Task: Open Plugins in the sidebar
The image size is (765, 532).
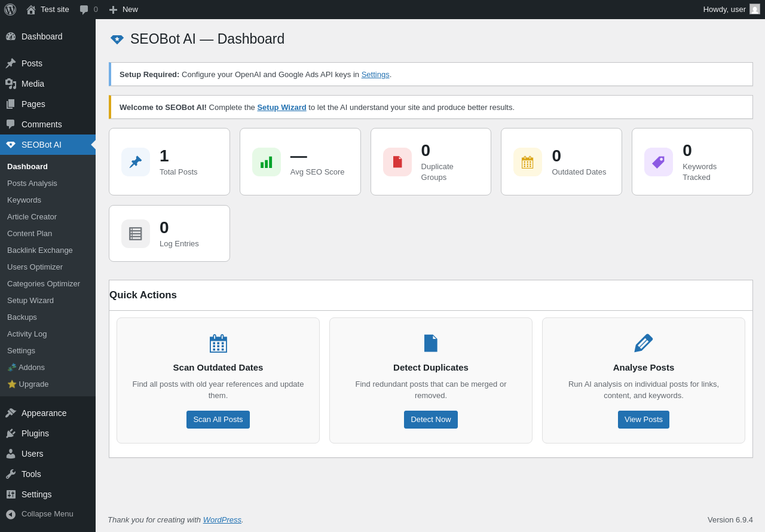Action: tap(35, 433)
